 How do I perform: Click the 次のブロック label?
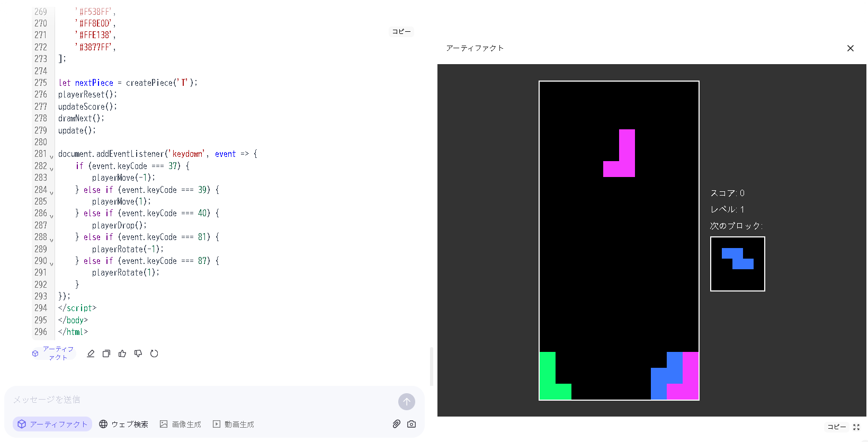pyautogui.click(x=736, y=226)
